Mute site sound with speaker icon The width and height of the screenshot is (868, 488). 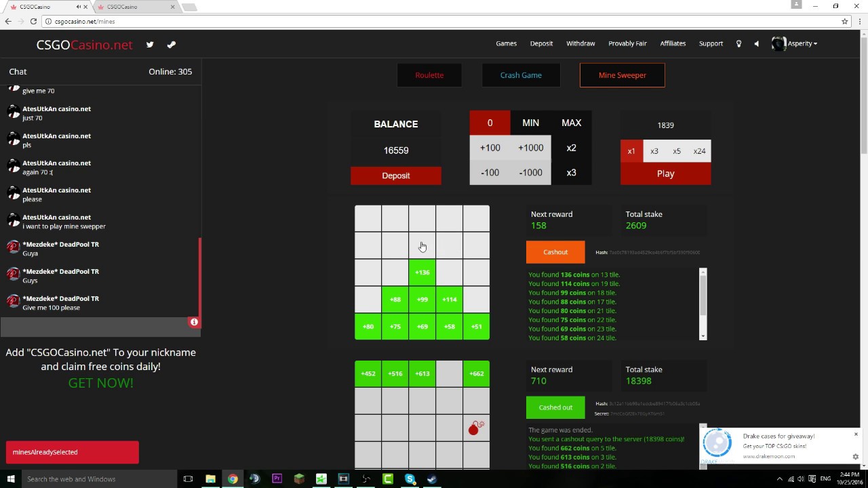tap(756, 43)
